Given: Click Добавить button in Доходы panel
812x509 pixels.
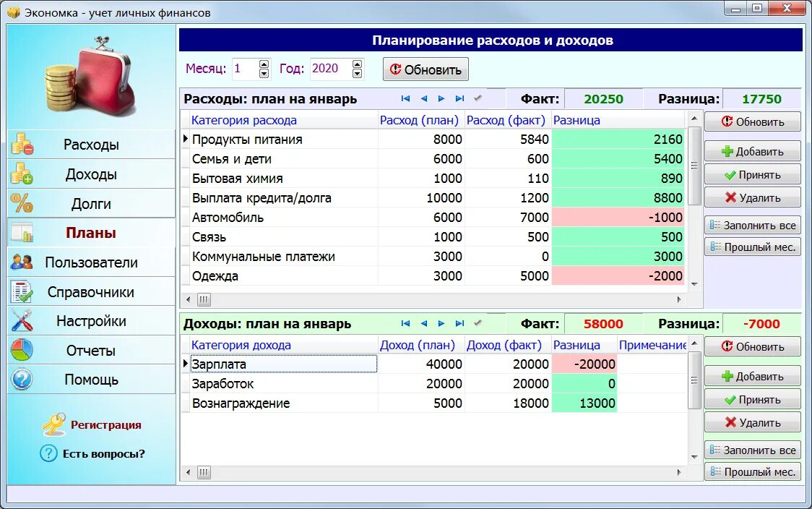Looking at the screenshot, I should 753,376.
